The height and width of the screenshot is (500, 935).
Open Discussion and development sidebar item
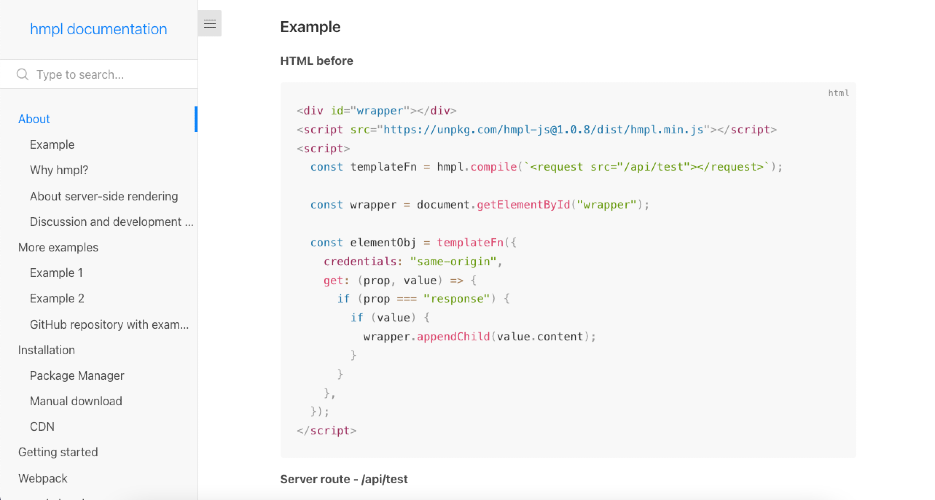coord(112,222)
